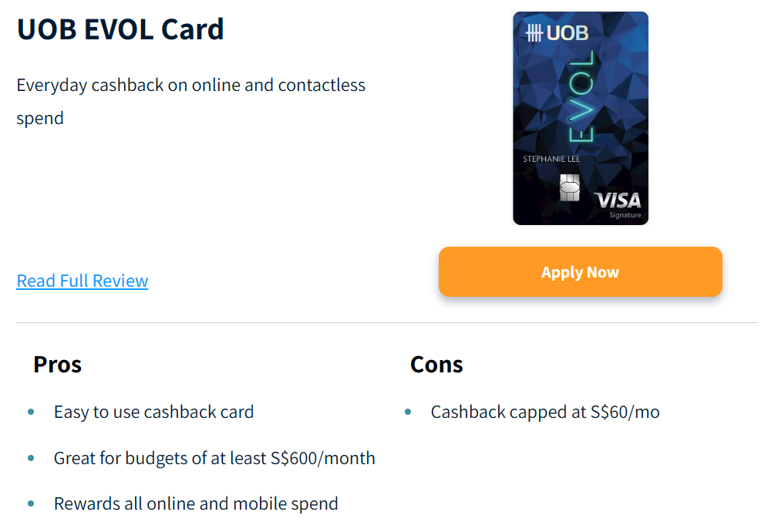This screenshot has width=768, height=532.
Task: Click the 'Easy to use cashback card' text
Action: point(153,412)
